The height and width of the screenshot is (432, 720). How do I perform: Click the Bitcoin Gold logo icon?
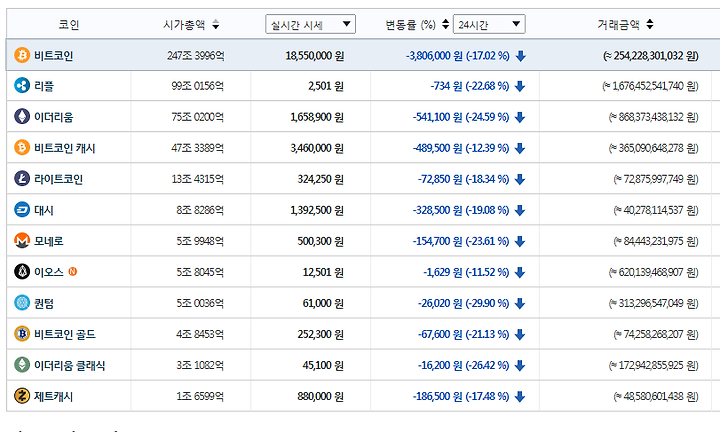click(x=22, y=334)
